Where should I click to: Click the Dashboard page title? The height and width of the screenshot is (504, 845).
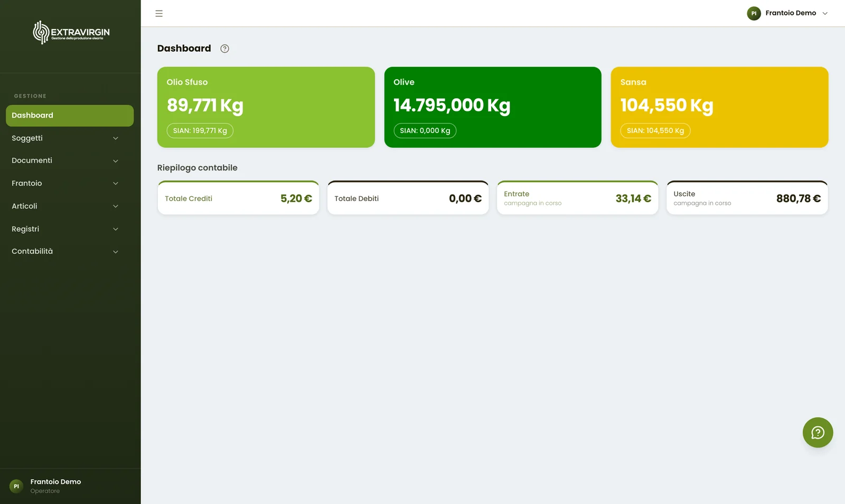pos(184,49)
